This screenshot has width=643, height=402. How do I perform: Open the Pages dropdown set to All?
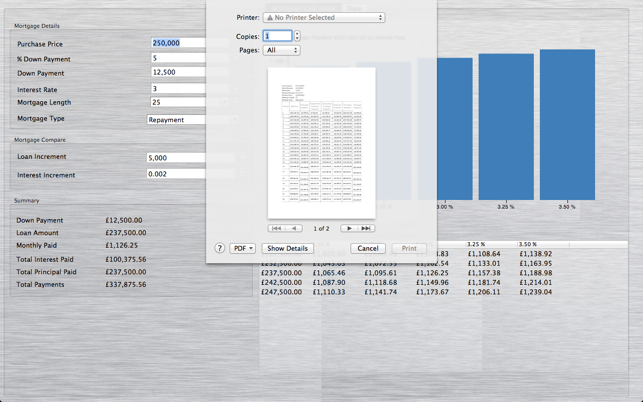(281, 50)
